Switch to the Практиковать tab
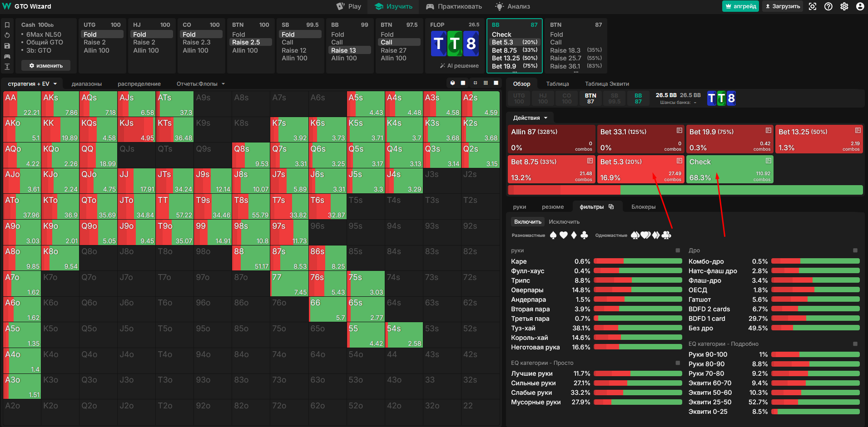868x427 pixels. tap(454, 6)
